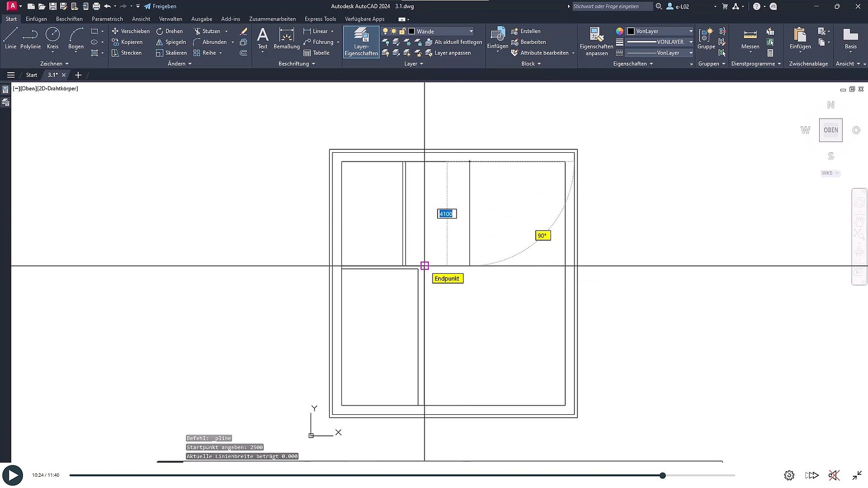The image size is (868, 488).
Task: Expand the Zeichnen panel
Action: 54,63
